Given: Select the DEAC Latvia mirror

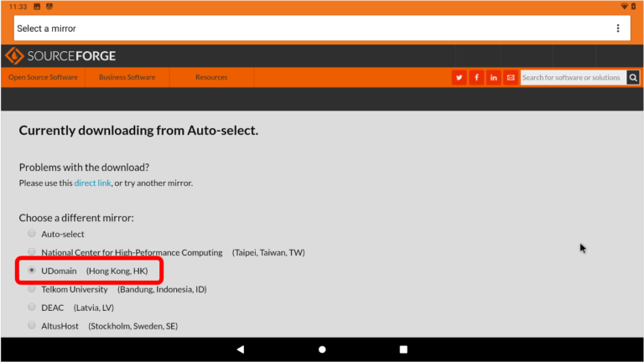Looking at the screenshot, I should click(32, 308).
